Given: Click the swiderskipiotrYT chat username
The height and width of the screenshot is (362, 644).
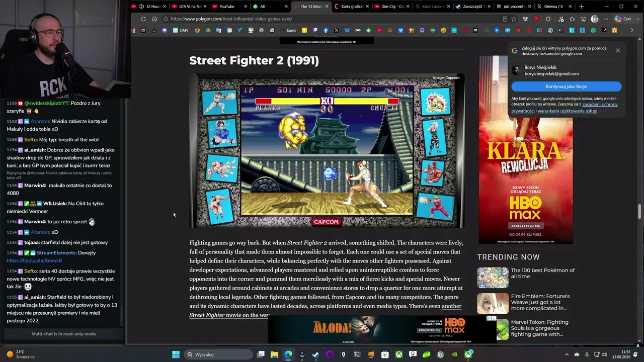Looking at the screenshot, I should pyautogui.click(x=46, y=103).
